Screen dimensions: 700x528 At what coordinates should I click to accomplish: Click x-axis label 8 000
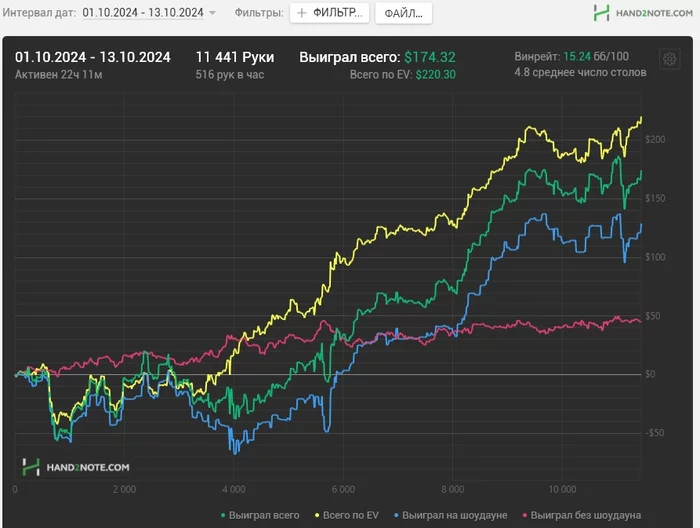pyautogui.click(x=453, y=490)
